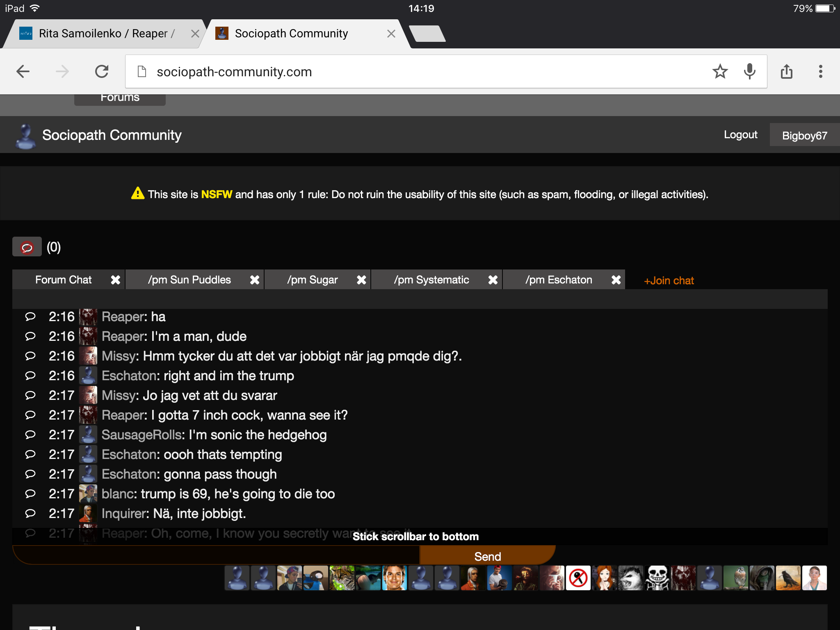840x630 pixels.
Task: Select the snarling grey animal avatar
Action: (x=631, y=578)
